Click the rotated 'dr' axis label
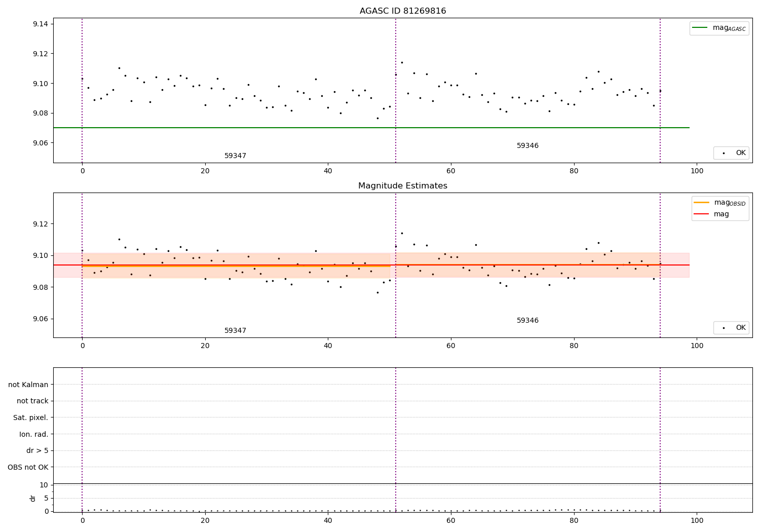Image resolution: width=760 pixels, height=532 pixels. click(33, 498)
